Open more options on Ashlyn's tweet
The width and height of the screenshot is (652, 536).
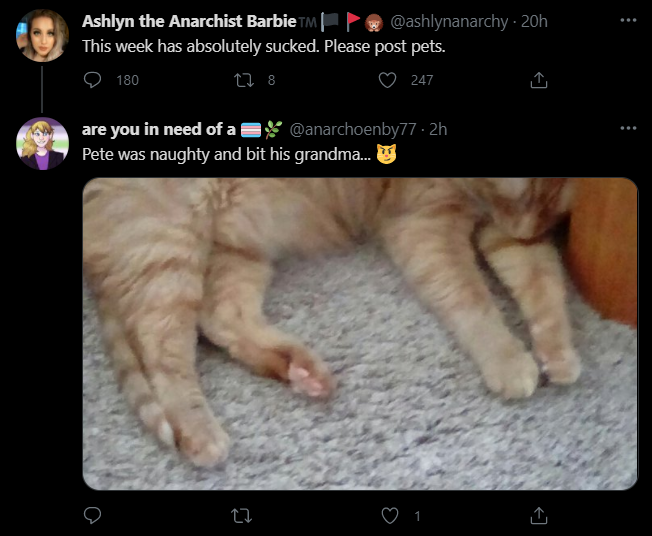point(628,20)
